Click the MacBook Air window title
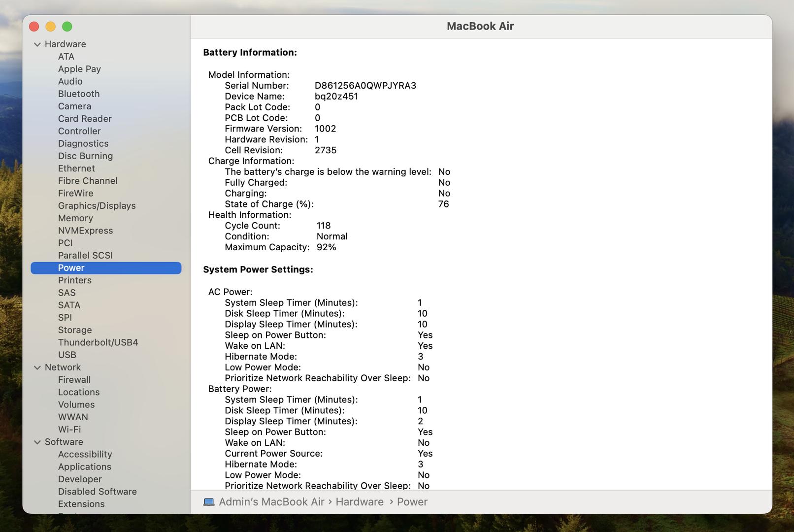 (x=480, y=27)
